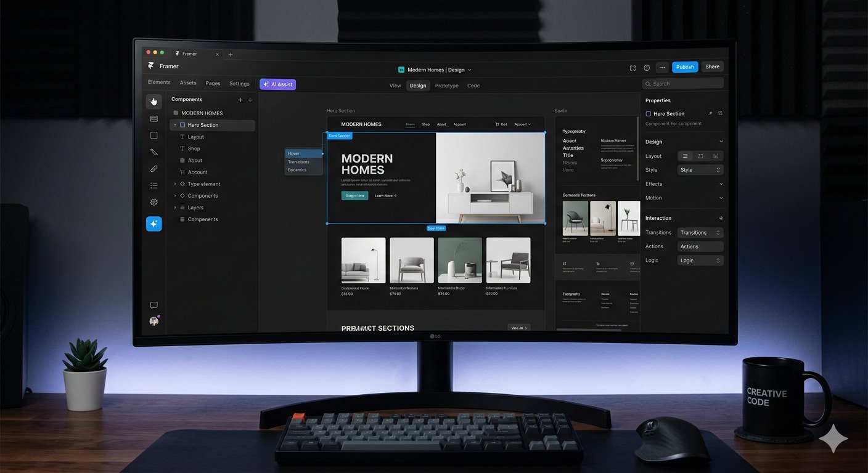Select the link tool in the left toolbar

[x=154, y=169]
